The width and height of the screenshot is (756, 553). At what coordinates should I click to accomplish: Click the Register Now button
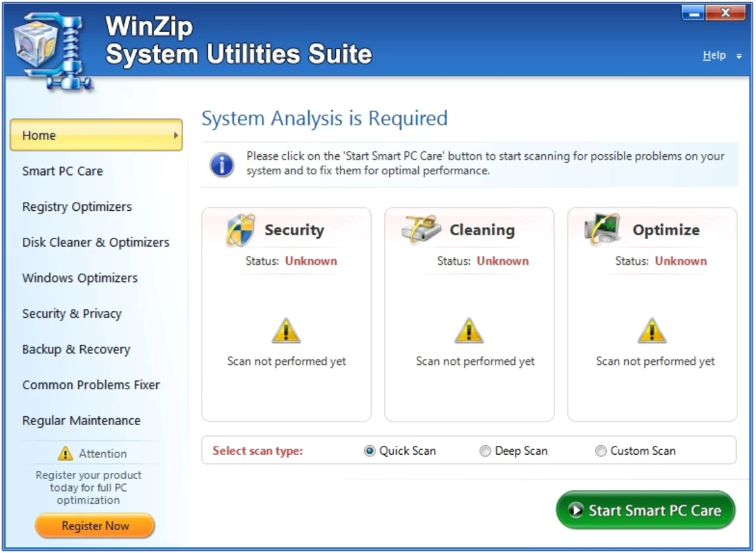pyautogui.click(x=95, y=525)
